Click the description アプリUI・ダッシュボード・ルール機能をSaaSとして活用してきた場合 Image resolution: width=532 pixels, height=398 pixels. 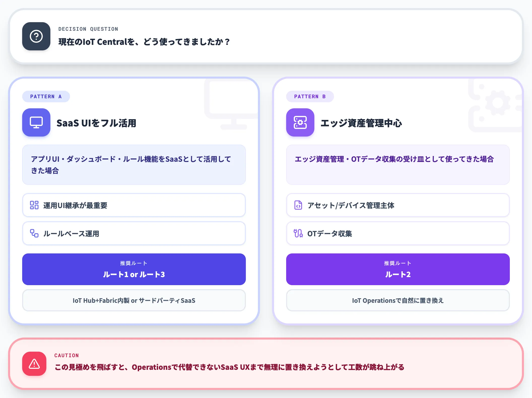[x=131, y=165]
